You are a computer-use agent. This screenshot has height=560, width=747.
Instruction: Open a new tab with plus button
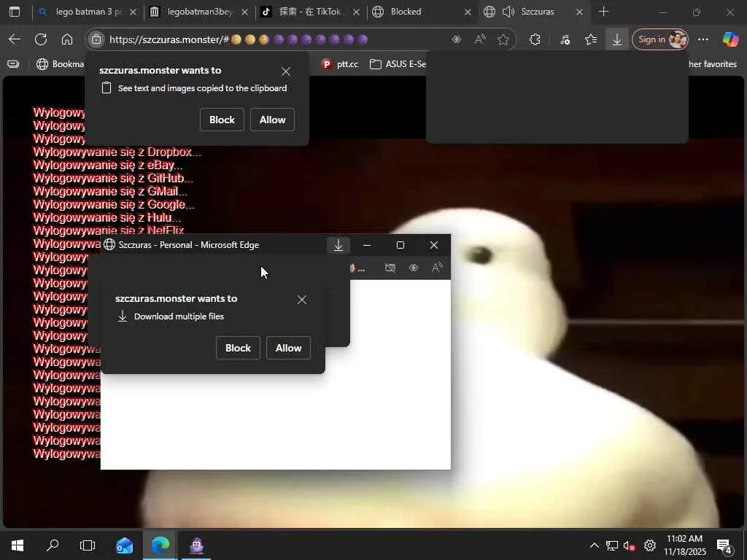point(603,12)
